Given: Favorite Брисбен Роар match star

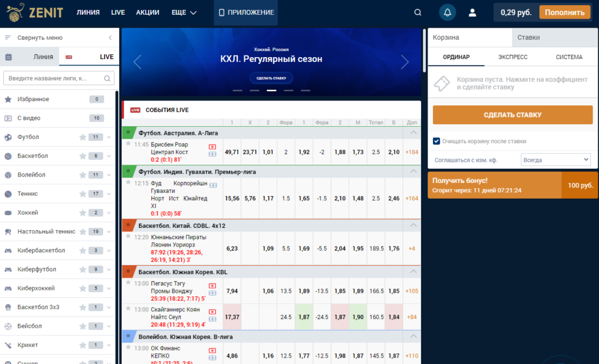Looking at the screenshot, I should coord(128,144).
